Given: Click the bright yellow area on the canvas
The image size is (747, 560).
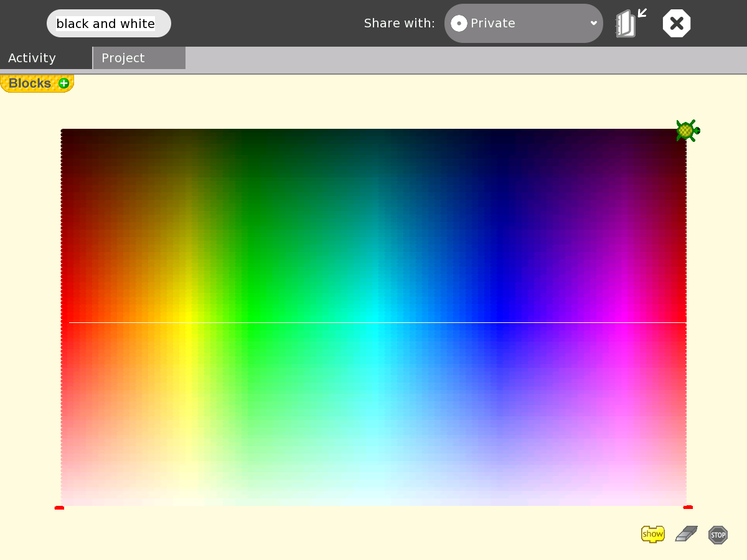Looking at the screenshot, I should 187,330.
